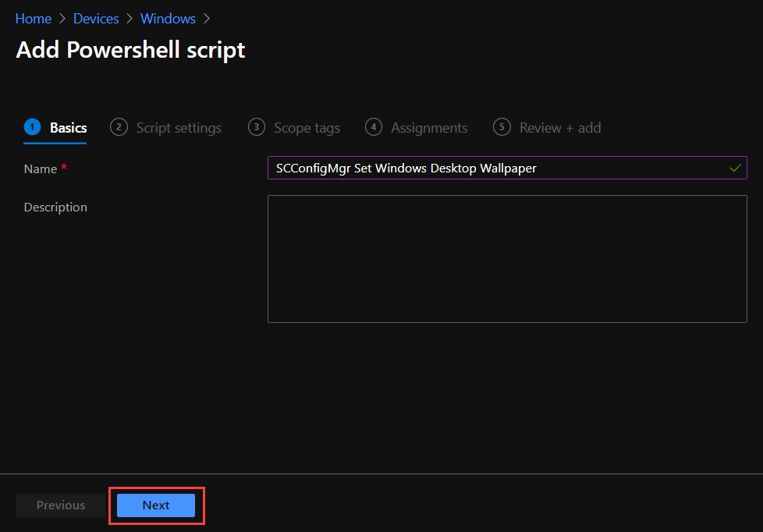
Task: Click the chevron after Devices breadcrumb
Action: 130,19
